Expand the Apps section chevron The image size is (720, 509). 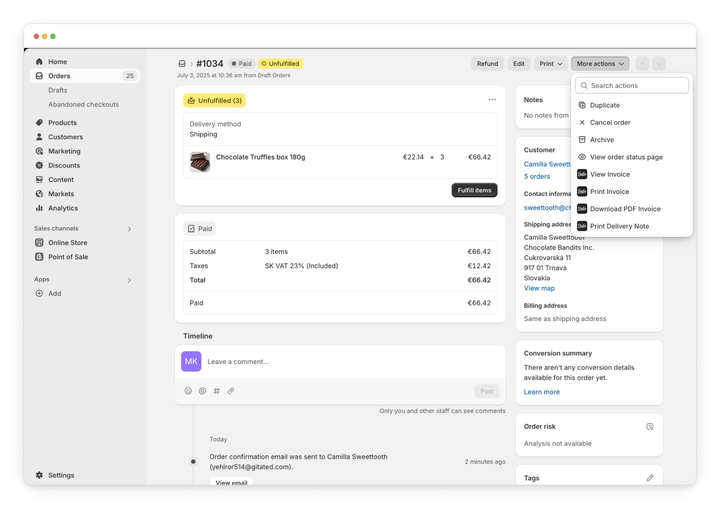pyautogui.click(x=129, y=280)
